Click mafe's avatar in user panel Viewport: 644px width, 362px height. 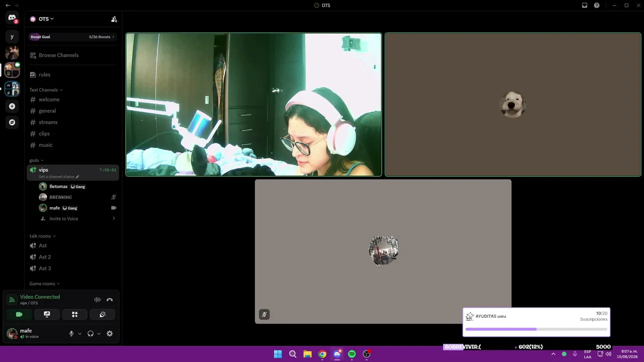[12, 333]
